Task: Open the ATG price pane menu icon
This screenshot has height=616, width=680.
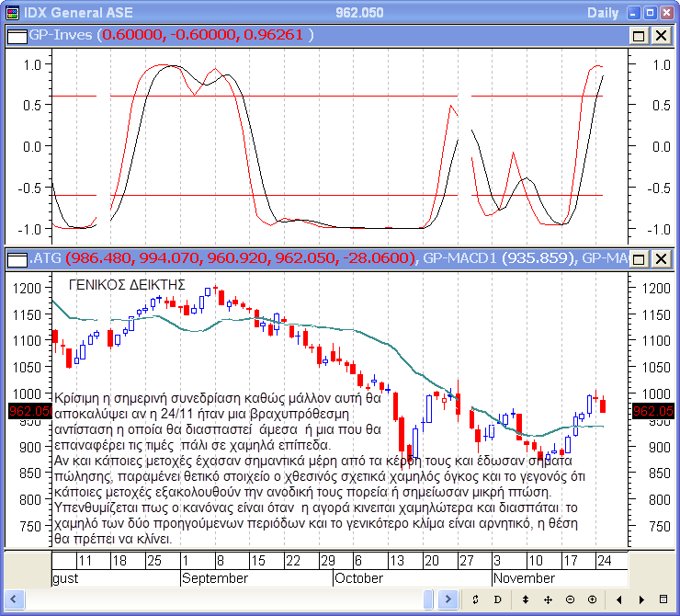Action: pos(16,258)
